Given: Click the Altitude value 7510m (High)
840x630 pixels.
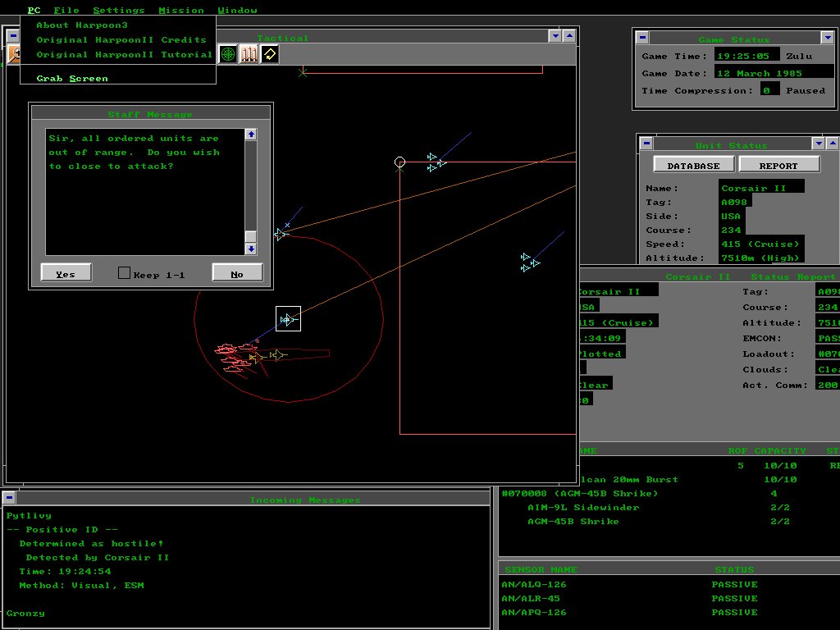Looking at the screenshot, I should click(x=761, y=258).
